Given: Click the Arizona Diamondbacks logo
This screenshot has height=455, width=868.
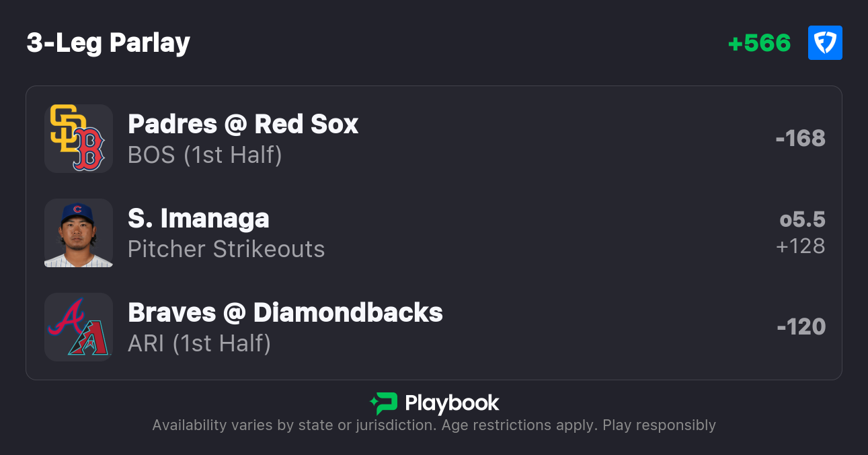Looking at the screenshot, I should click(x=87, y=338).
